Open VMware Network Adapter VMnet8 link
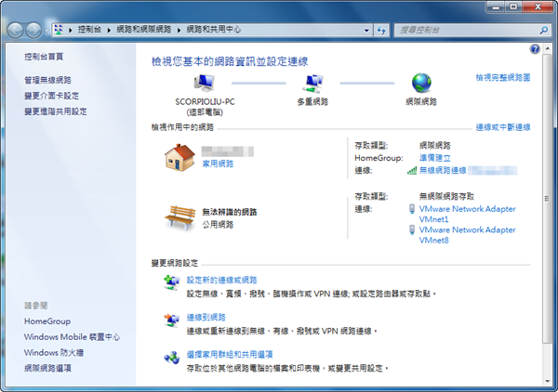The image size is (558, 392). tap(467, 235)
